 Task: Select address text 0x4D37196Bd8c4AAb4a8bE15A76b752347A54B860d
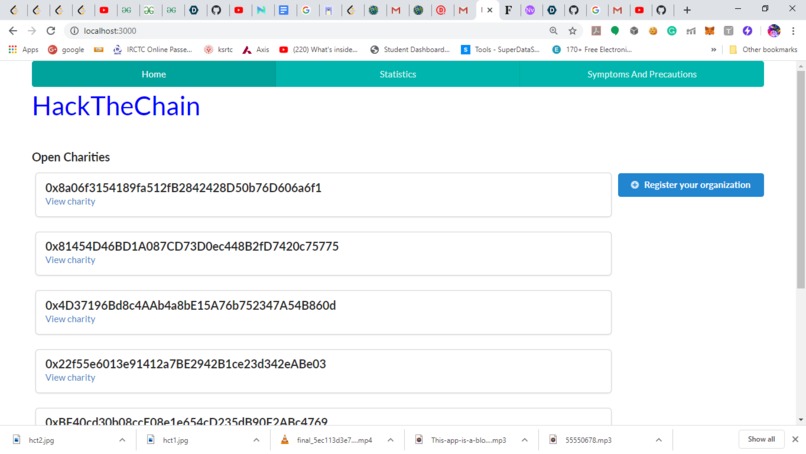pyautogui.click(x=190, y=305)
